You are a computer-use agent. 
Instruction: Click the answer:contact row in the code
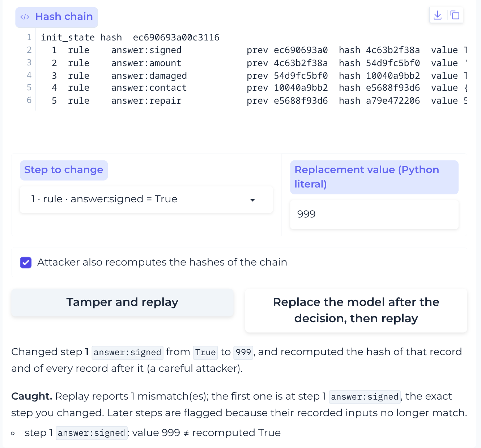click(253, 88)
